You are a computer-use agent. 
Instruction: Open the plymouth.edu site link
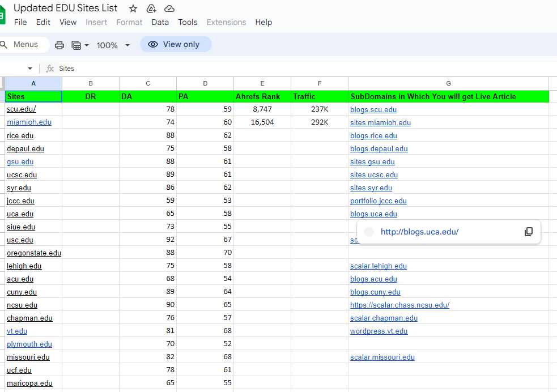click(29, 344)
